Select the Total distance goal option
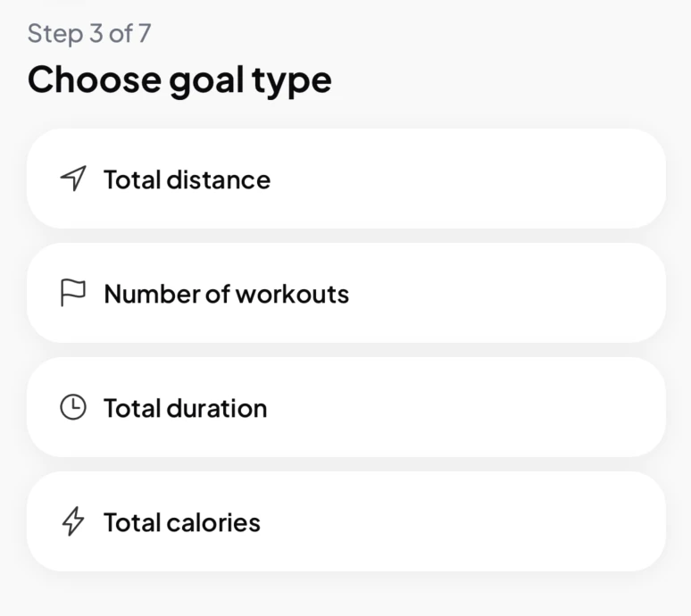The image size is (691, 616). (x=345, y=179)
